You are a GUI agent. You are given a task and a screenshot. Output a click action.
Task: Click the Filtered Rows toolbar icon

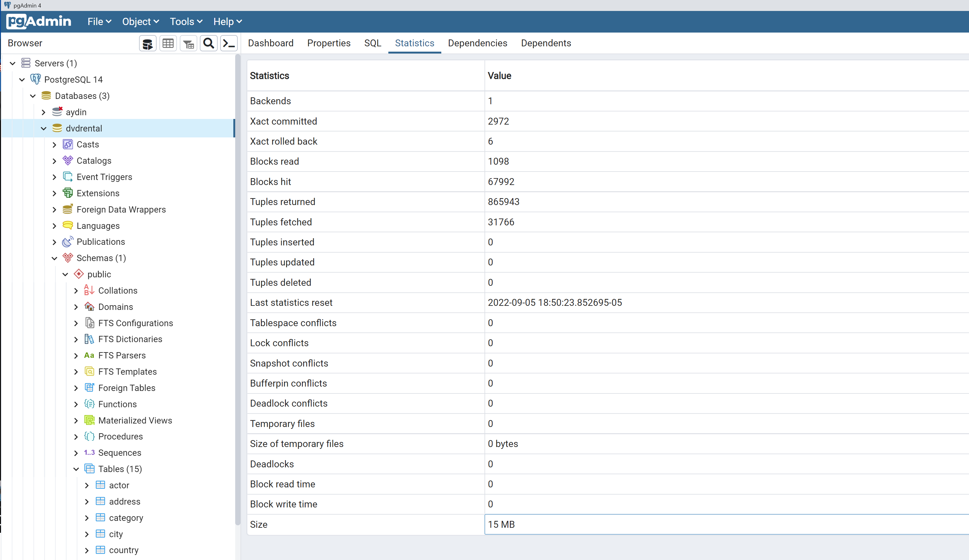click(x=189, y=44)
